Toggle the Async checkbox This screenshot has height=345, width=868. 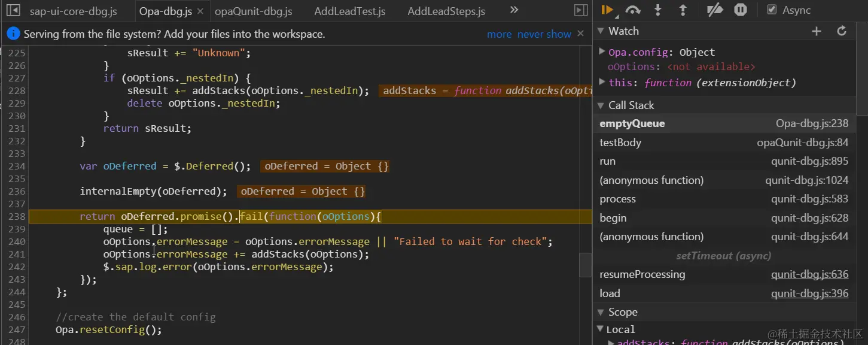pyautogui.click(x=772, y=10)
